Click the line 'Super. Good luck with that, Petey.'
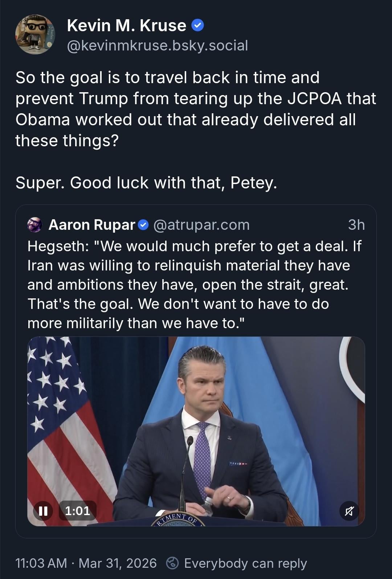The image size is (392, 579). (x=146, y=183)
